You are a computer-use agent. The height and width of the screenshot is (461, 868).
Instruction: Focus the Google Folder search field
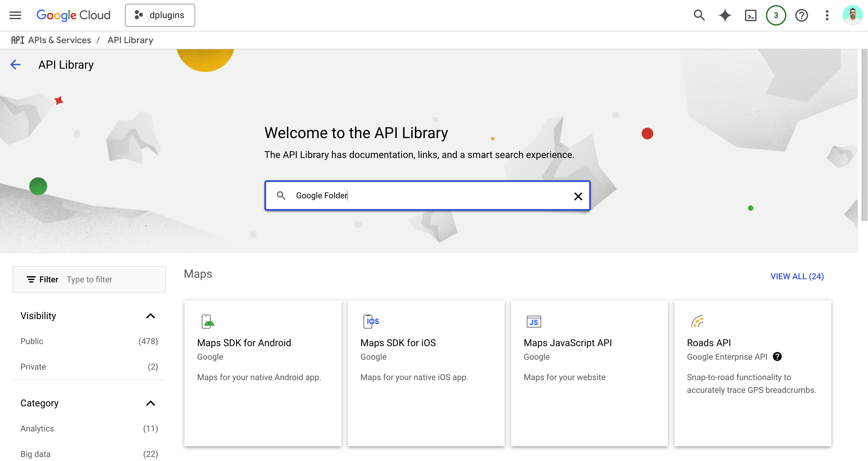point(427,196)
